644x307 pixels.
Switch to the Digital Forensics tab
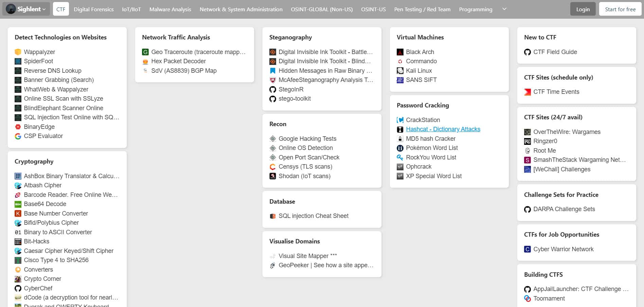pyautogui.click(x=94, y=9)
